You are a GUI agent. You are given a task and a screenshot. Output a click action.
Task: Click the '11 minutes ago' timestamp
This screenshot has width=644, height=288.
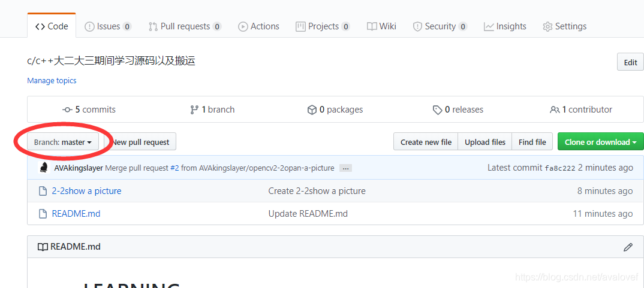[x=603, y=214]
